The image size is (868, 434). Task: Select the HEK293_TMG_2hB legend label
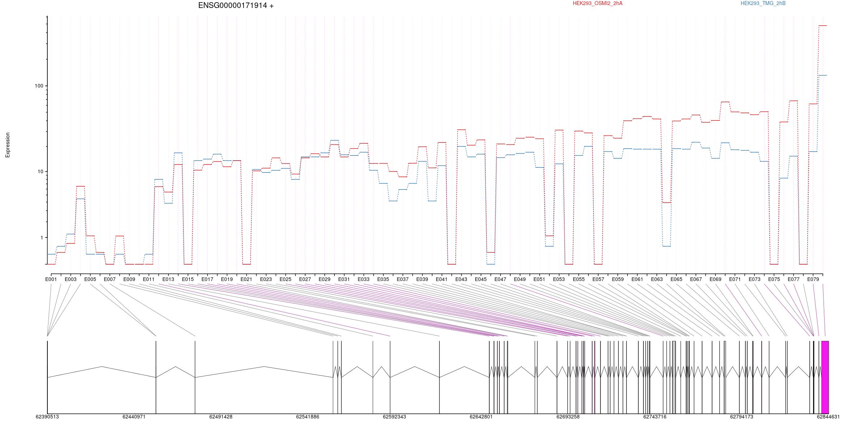pyautogui.click(x=763, y=3)
